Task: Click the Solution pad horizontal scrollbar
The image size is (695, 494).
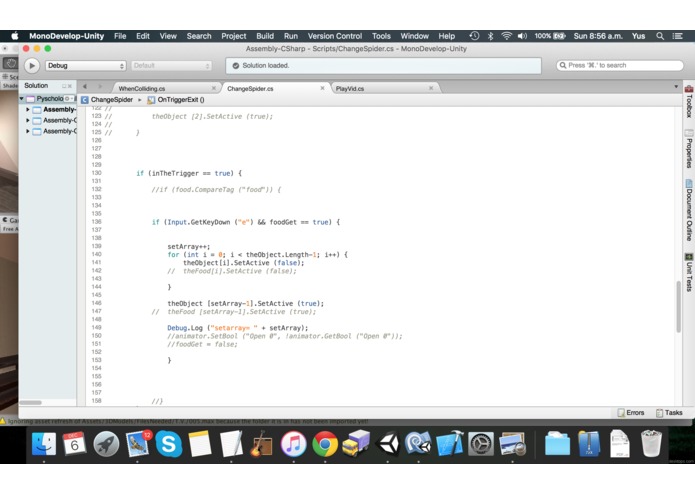Action: click(31, 402)
